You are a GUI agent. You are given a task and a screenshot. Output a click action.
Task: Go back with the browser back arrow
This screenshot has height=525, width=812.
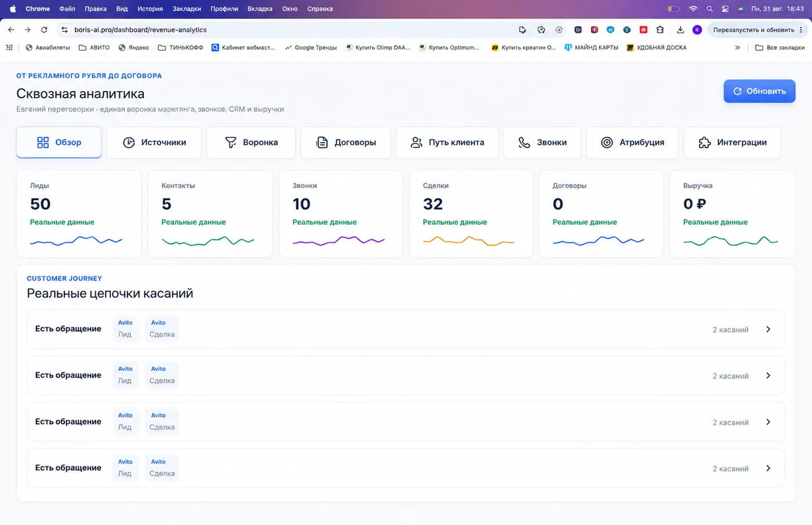coord(11,30)
